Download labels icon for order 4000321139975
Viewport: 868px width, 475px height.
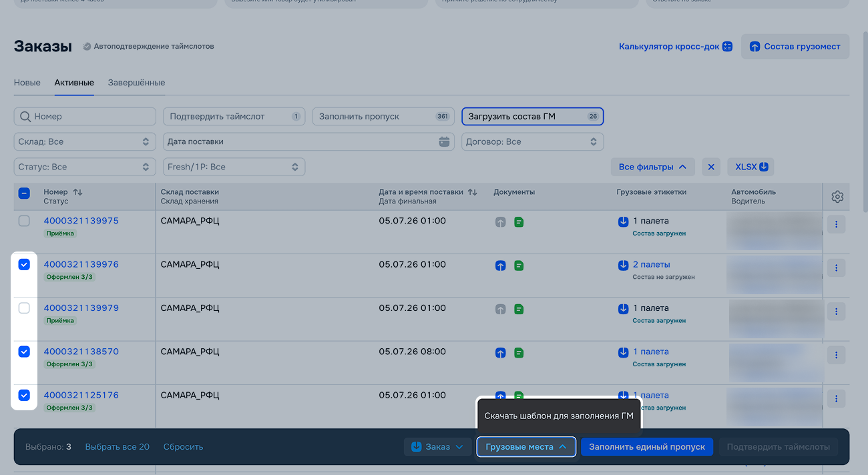[x=624, y=221]
